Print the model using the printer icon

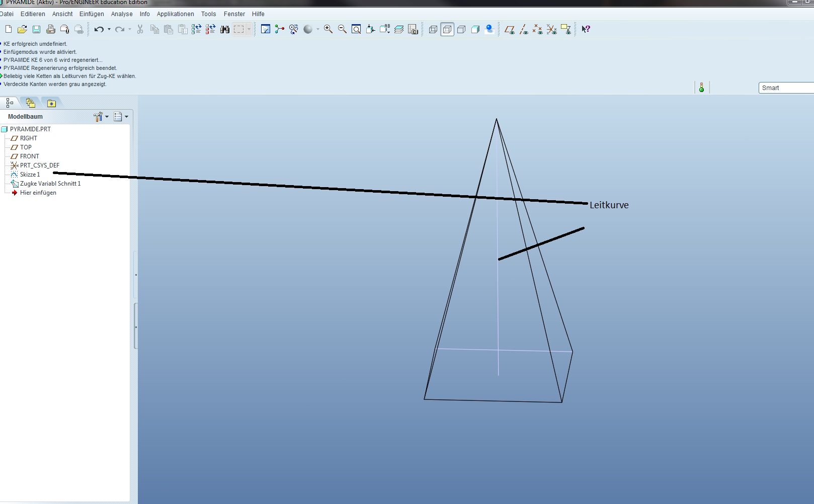pyautogui.click(x=50, y=29)
